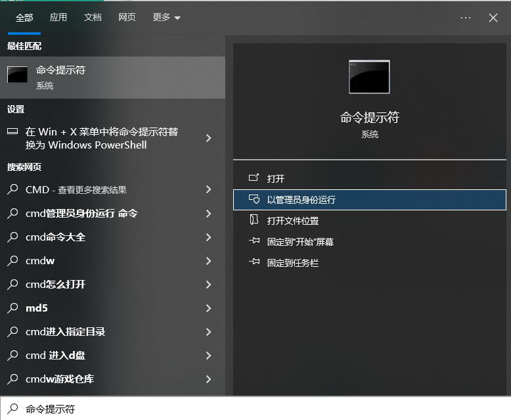
Task: Expand arrow next to CMD 查看更多搜索结果
Action: [x=209, y=189]
